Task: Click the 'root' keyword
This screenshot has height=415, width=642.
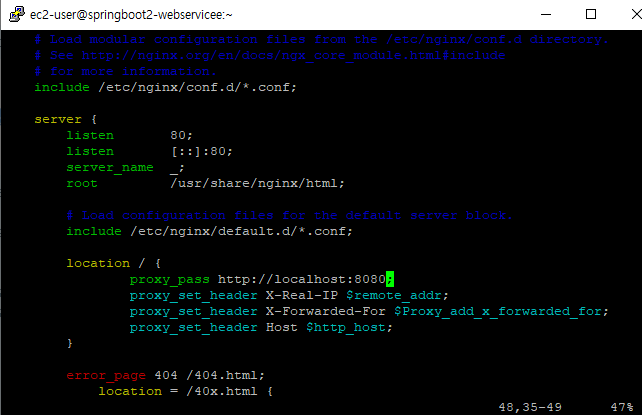Action: [x=82, y=183]
